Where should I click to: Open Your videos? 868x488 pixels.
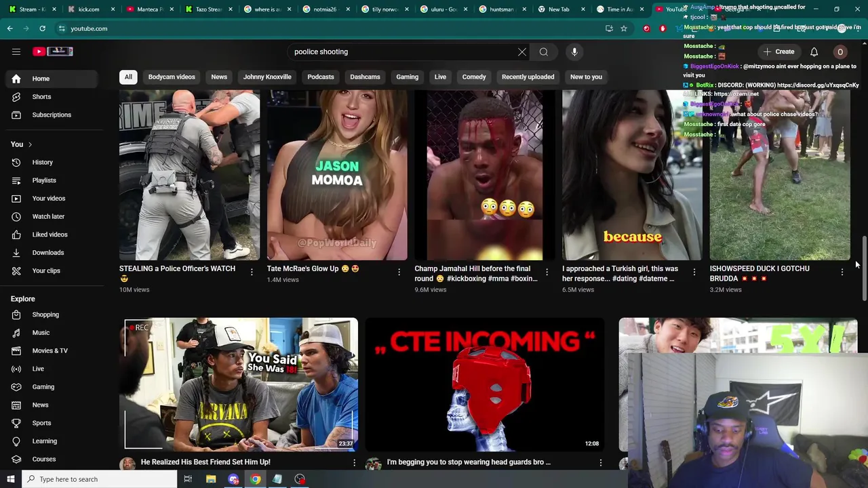(52, 199)
